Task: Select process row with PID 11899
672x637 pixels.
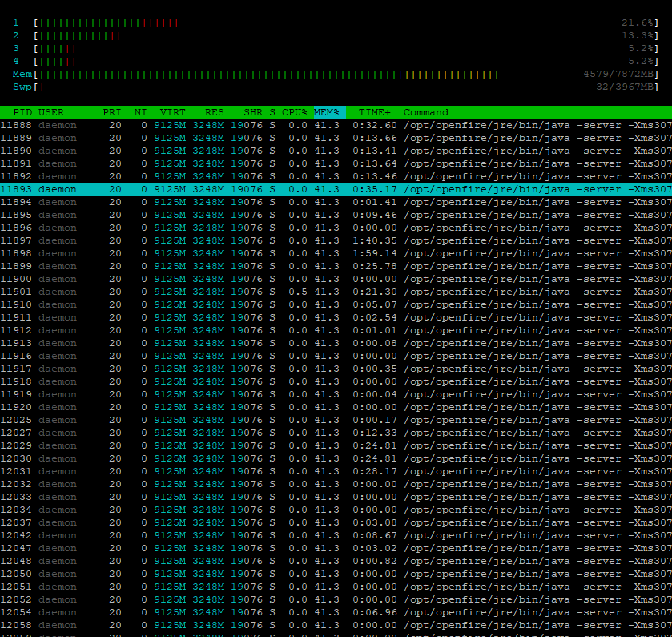Action: (336, 266)
